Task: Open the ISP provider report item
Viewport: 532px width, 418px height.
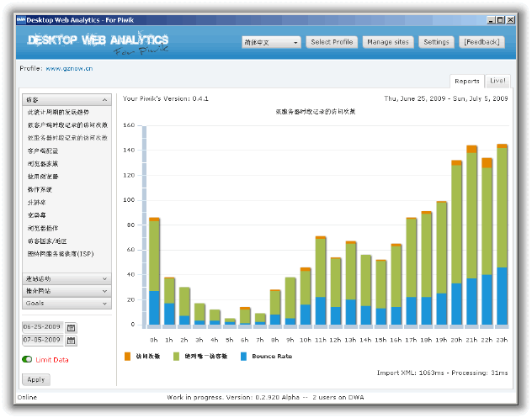Action: 61,254
